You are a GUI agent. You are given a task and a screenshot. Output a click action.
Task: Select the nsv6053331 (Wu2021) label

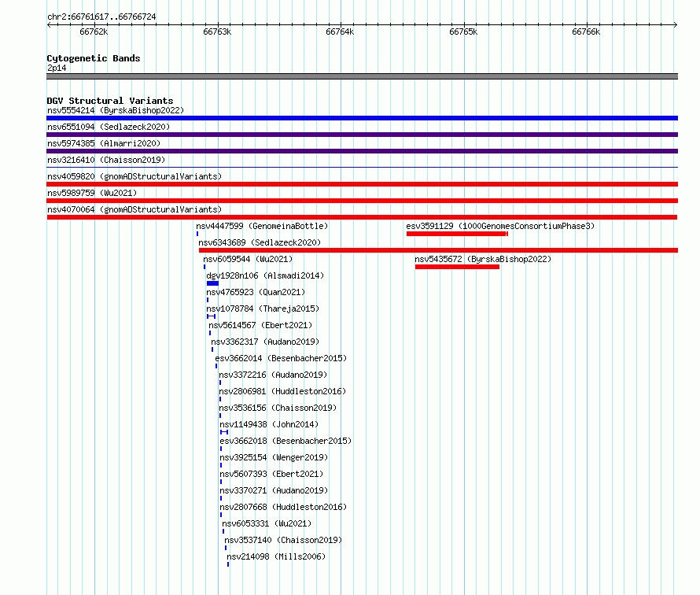click(267, 523)
